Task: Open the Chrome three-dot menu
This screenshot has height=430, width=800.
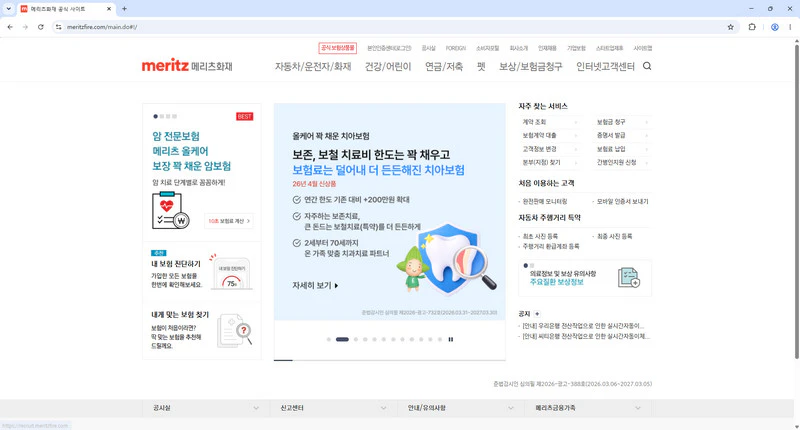Action: pyautogui.click(x=790, y=27)
